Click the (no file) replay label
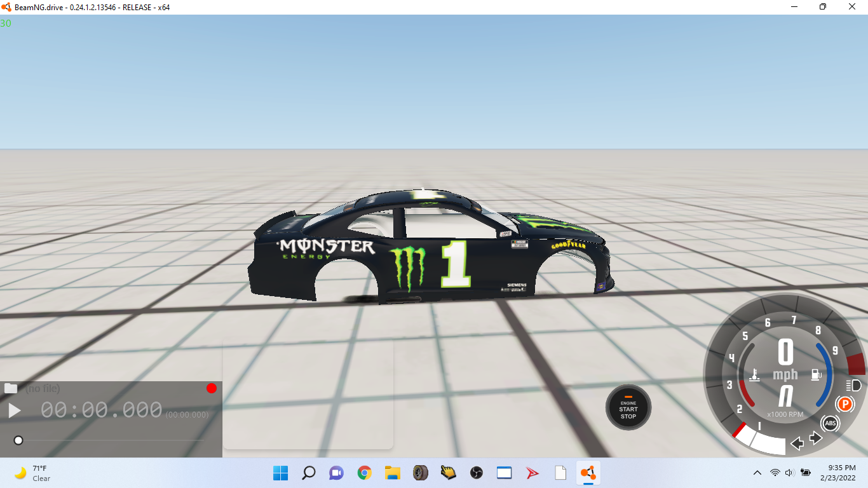 tap(43, 388)
